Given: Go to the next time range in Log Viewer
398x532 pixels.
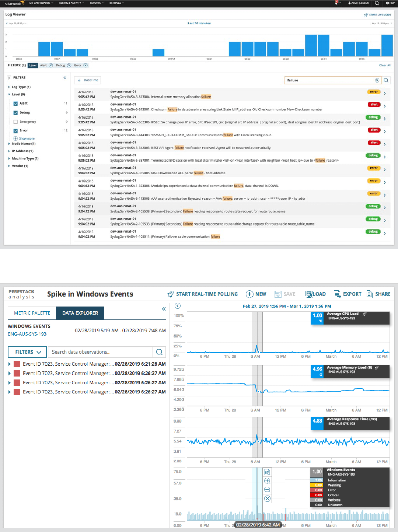Looking at the screenshot, I should 391,23.
